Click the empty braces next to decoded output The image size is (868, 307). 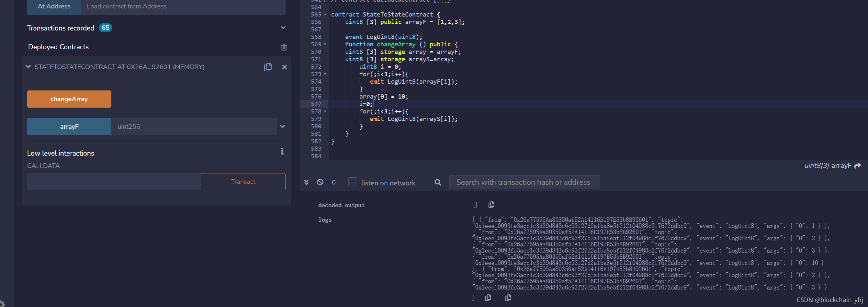click(x=475, y=205)
